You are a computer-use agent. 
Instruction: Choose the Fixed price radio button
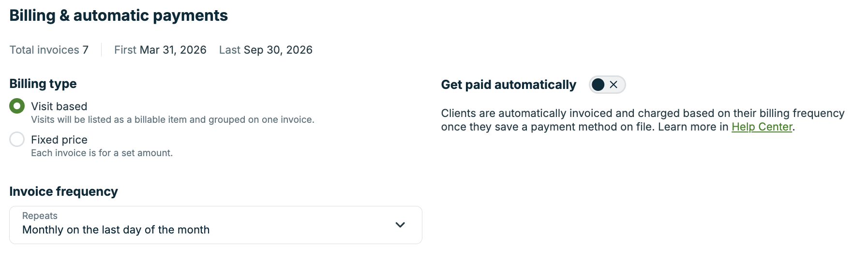click(x=17, y=139)
